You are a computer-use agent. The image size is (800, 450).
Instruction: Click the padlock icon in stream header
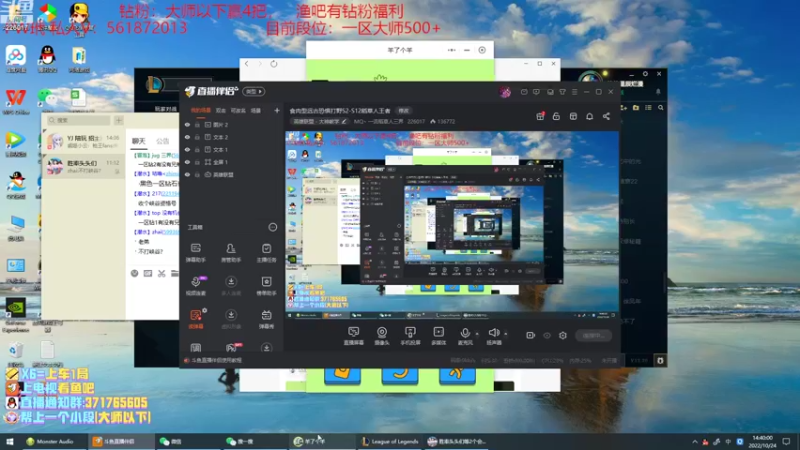556,116
